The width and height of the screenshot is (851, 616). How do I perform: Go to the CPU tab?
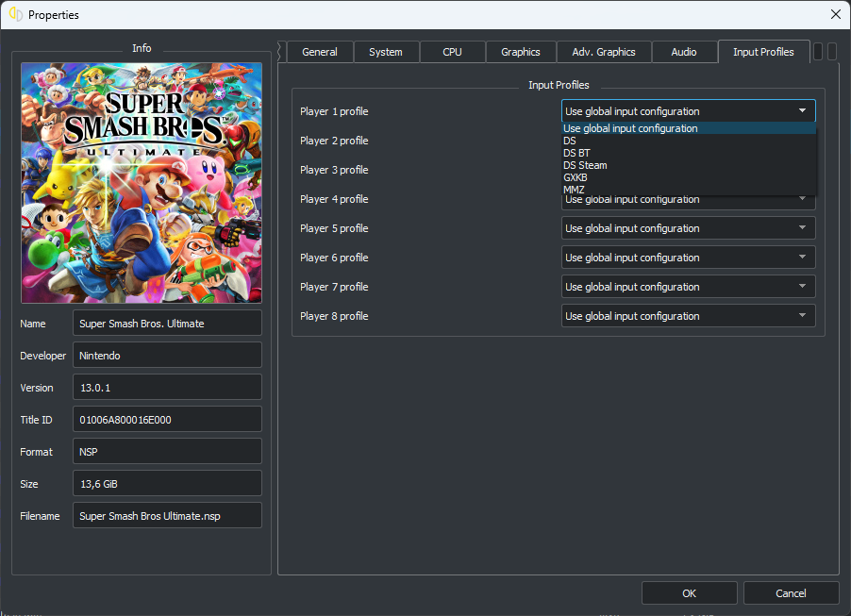click(452, 52)
